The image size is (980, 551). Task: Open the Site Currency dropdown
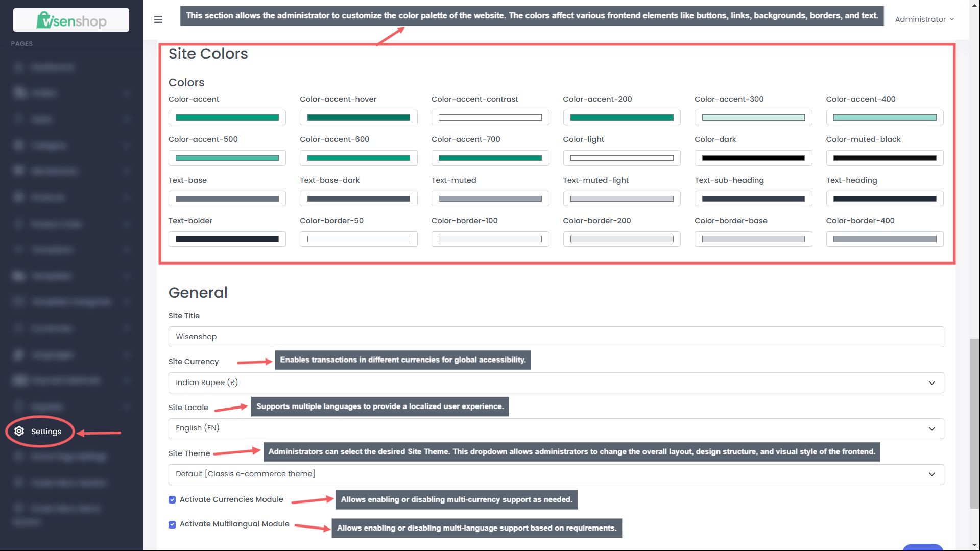click(556, 382)
